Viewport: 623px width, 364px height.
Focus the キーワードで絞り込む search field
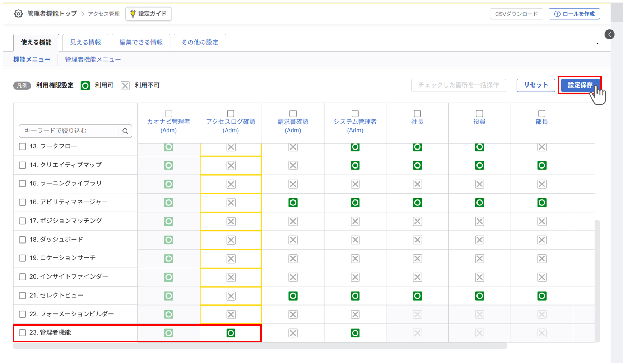69,131
